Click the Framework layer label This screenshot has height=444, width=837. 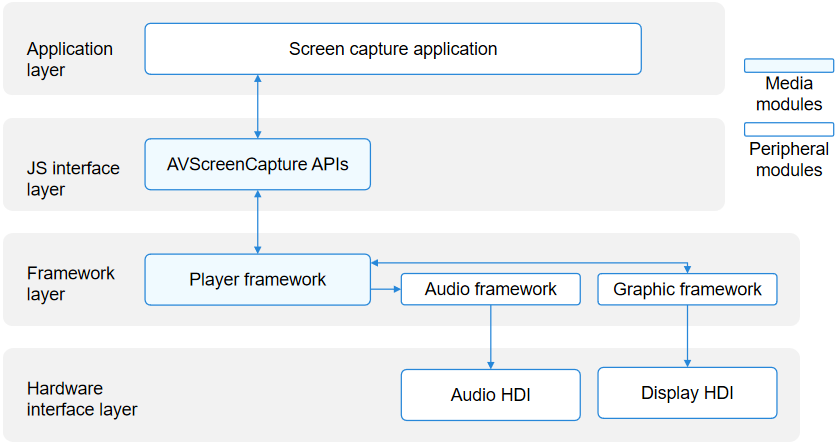tap(70, 283)
